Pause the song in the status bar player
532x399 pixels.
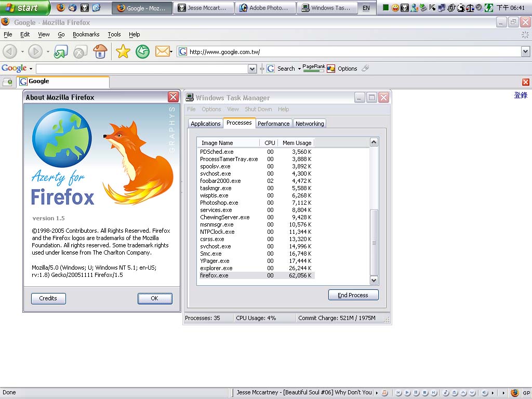(416, 393)
